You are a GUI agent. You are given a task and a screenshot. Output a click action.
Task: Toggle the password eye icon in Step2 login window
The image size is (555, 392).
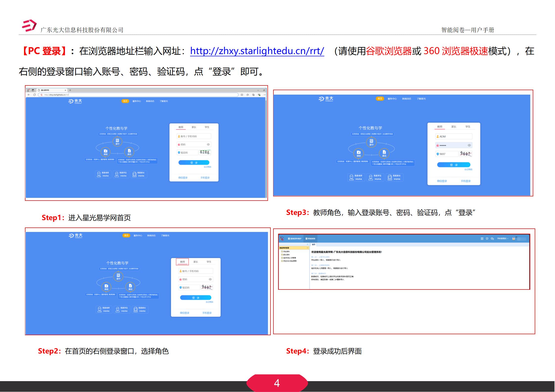pos(210,279)
